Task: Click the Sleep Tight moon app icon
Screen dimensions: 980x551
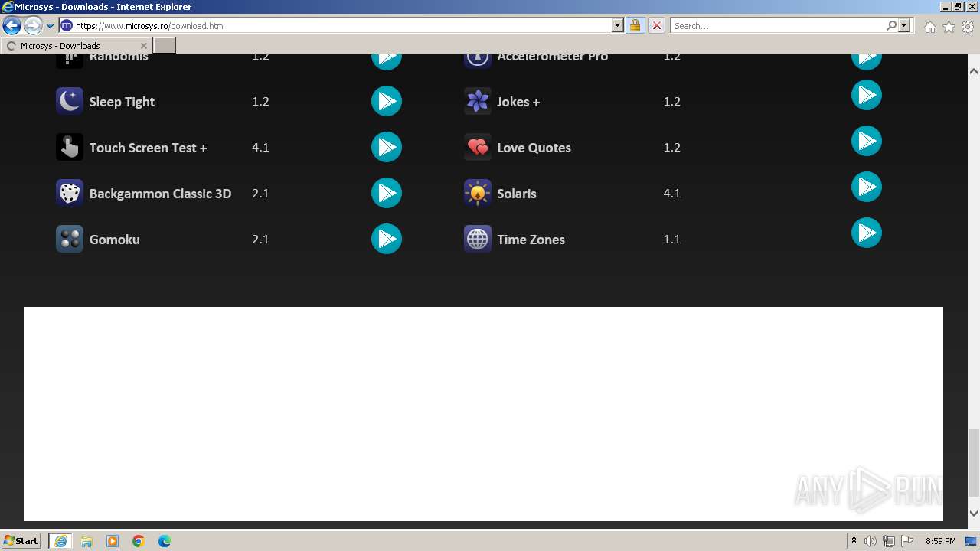Action: [70, 101]
